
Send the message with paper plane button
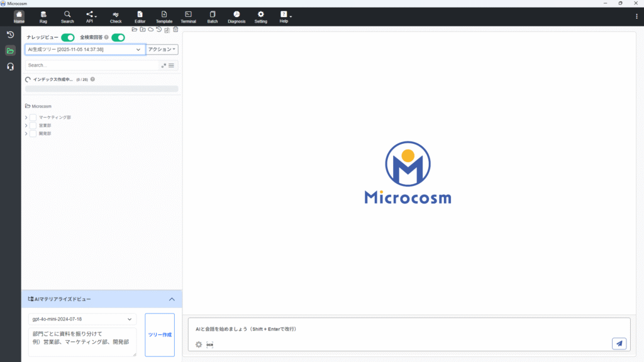619,343
